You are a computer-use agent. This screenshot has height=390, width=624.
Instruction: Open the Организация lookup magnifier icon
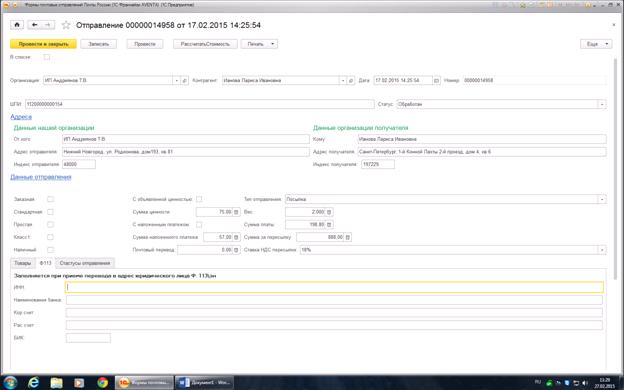point(184,80)
